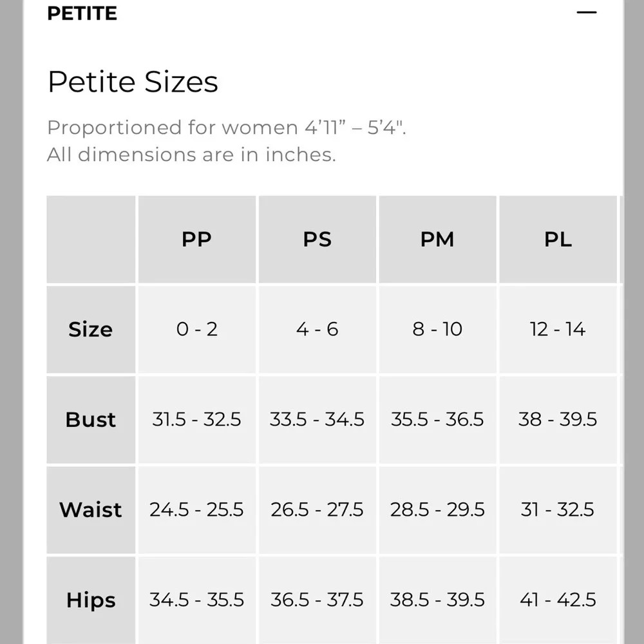Screen dimensions: 644x644
Task: Click the 38 - 39.5 bust cell
Action: [x=558, y=420]
